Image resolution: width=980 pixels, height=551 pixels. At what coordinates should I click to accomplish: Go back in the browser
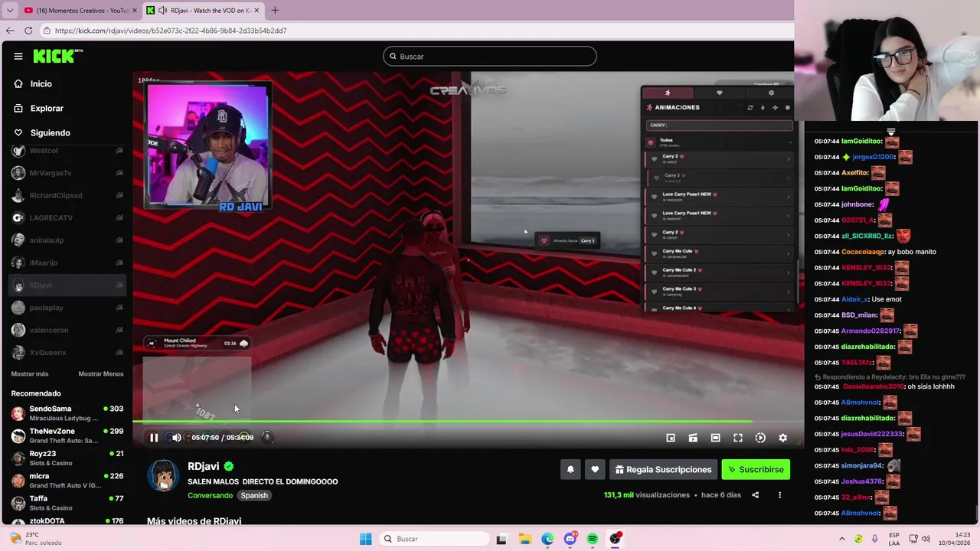(10, 31)
